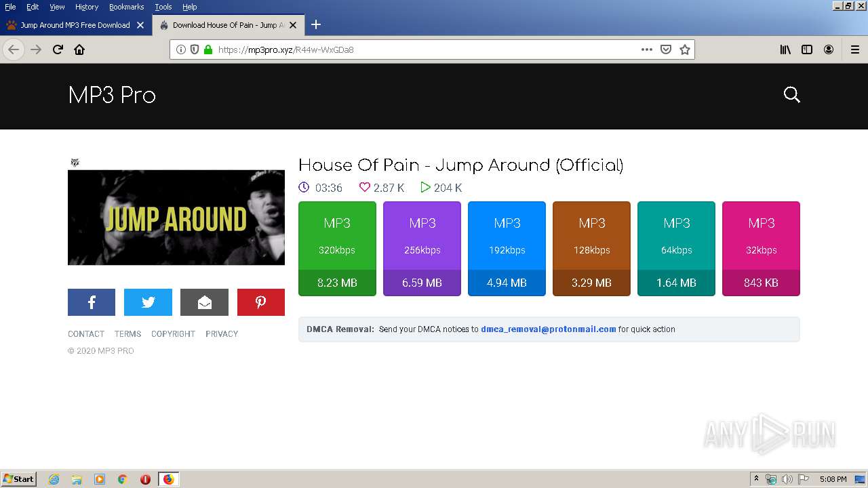This screenshot has height=488, width=868.
Task: Click the dmca_removal@protonmail.com email link
Action: [x=549, y=329]
